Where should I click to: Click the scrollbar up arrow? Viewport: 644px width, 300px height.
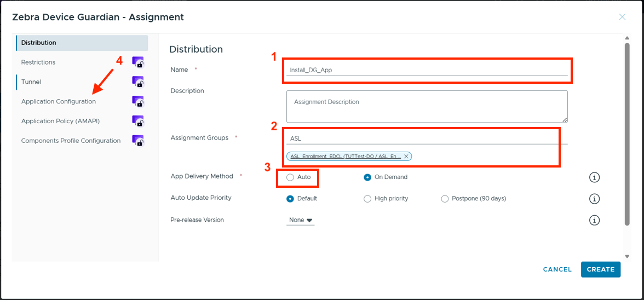coord(626,38)
